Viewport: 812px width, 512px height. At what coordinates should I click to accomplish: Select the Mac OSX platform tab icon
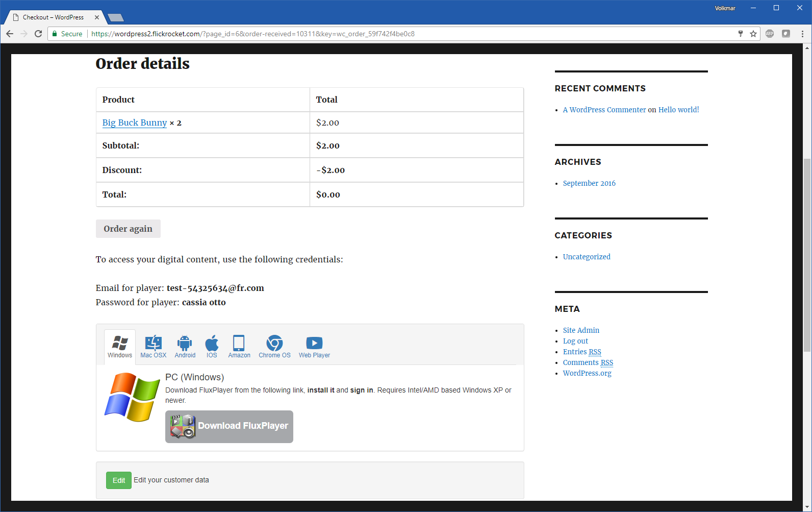point(153,346)
